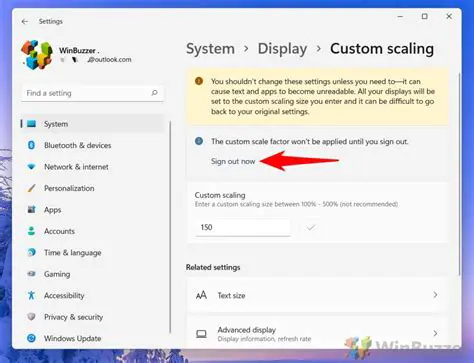Screen dimensions: 474x363
Task: Open Privacy & security page
Action: pos(92,317)
